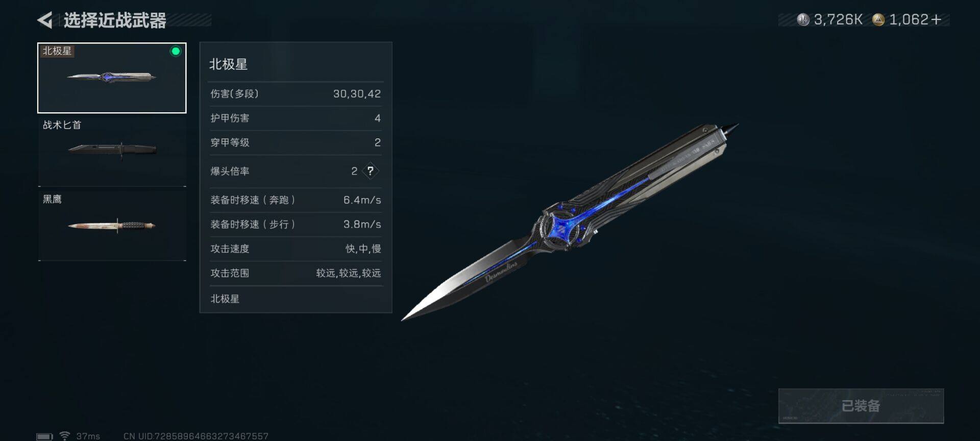Screen dimensions: 980x441
Task: Click the 伤害(多段) stat row
Action: [x=296, y=94]
